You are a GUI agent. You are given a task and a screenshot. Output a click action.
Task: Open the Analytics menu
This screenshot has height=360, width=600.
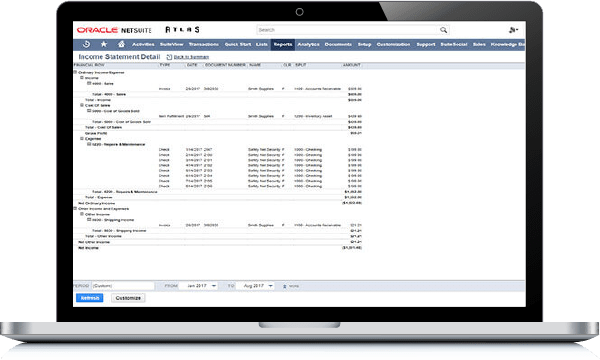click(x=308, y=44)
